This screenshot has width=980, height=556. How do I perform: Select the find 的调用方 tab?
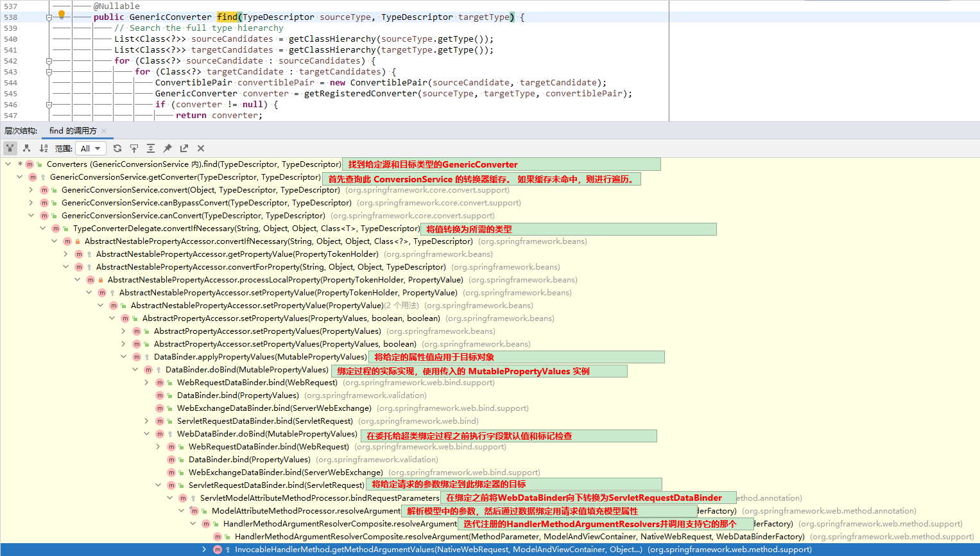point(73,131)
